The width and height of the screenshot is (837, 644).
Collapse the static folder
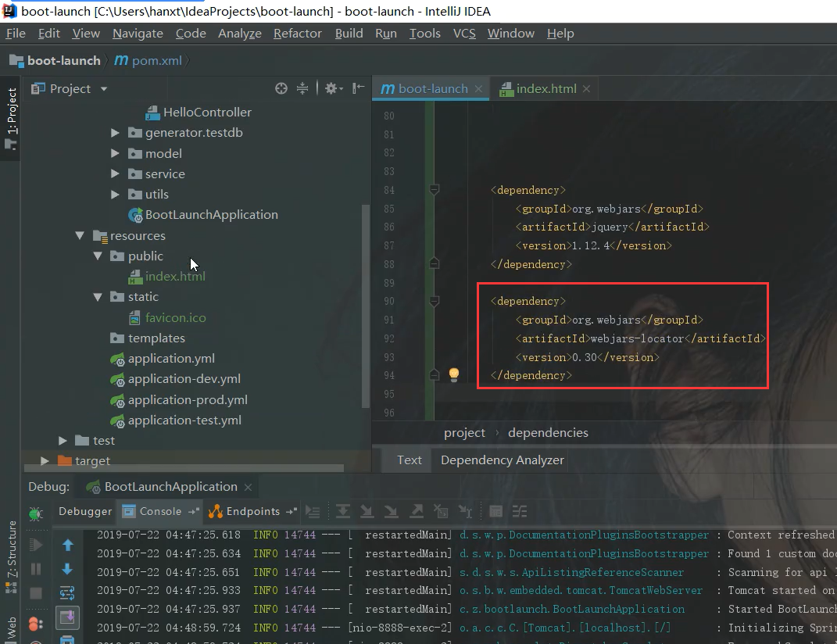tap(98, 297)
